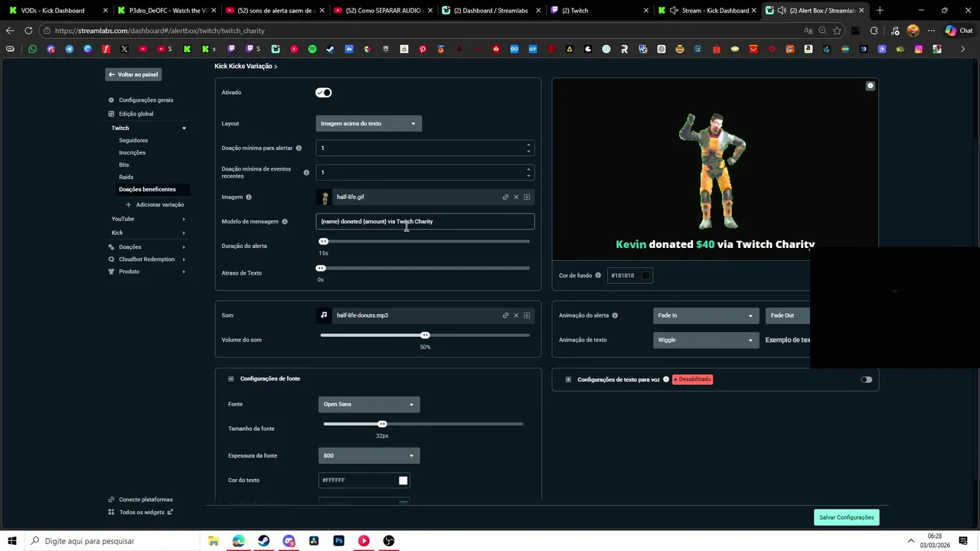Click the link icon for half-life.gif image
The height and width of the screenshot is (551, 980).
pyautogui.click(x=505, y=197)
